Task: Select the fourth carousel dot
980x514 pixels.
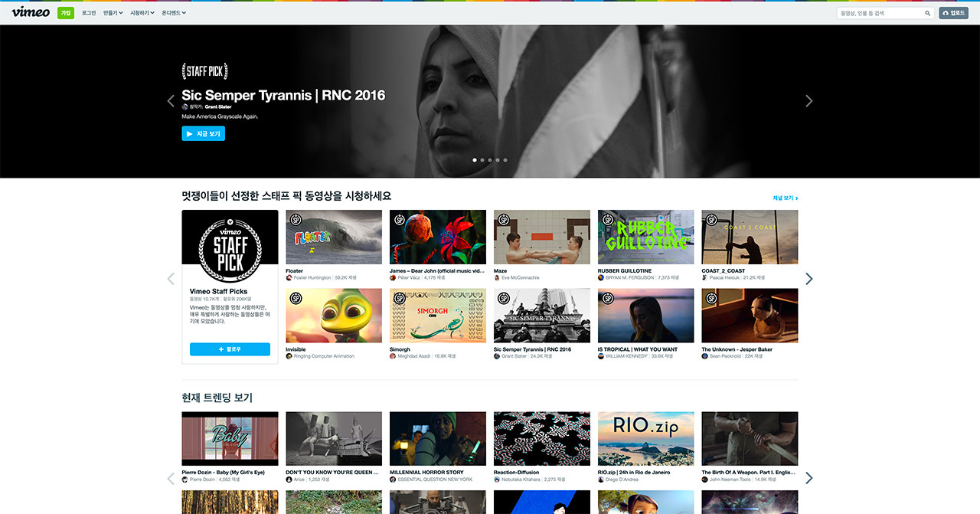Action: pyautogui.click(x=498, y=160)
